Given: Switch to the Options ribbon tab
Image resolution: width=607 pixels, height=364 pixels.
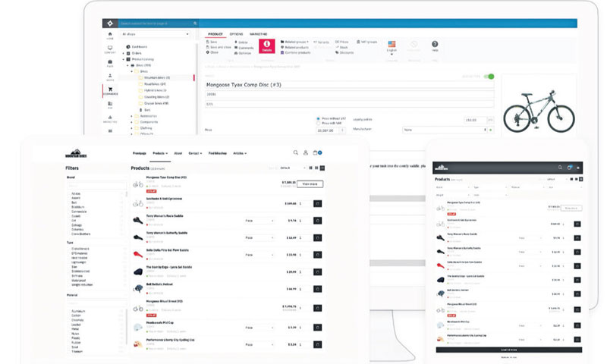Looking at the screenshot, I should coord(237,34).
